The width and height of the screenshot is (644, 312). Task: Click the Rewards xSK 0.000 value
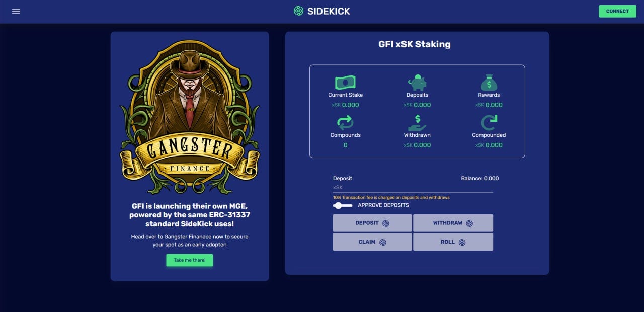[489, 105]
